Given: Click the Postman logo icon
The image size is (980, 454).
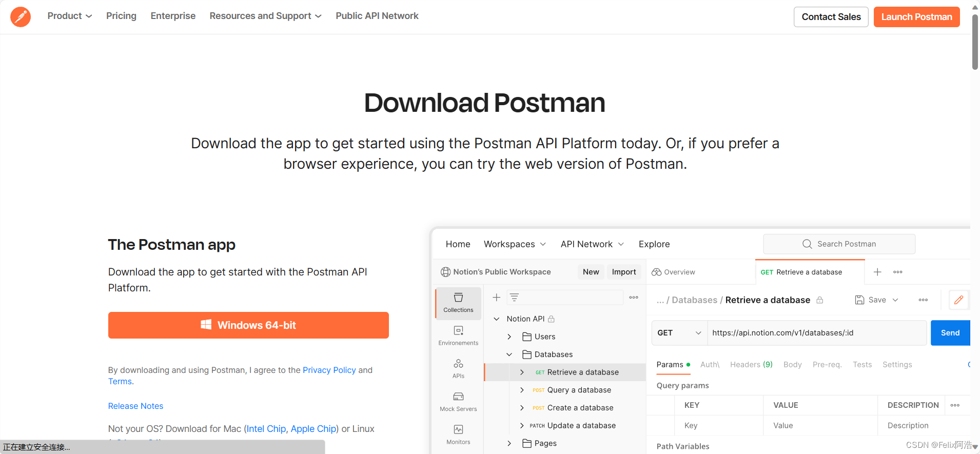Looking at the screenshot, I should click(21, 17).
